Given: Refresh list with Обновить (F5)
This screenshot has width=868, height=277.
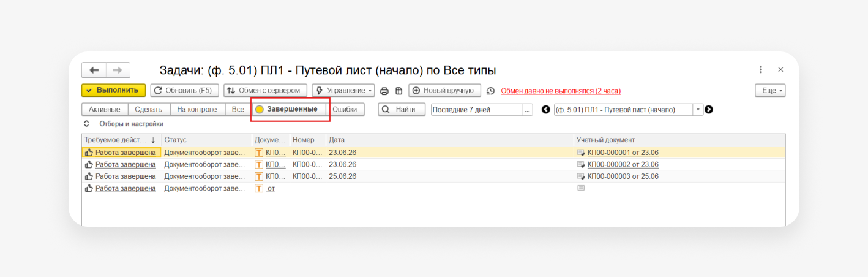Looking at the screenshot, I should [184, 90].
